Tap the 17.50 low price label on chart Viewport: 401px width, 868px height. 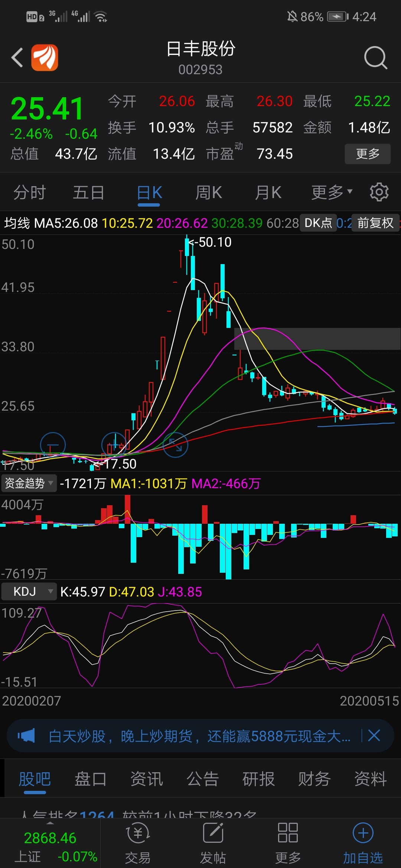(115, 464)
